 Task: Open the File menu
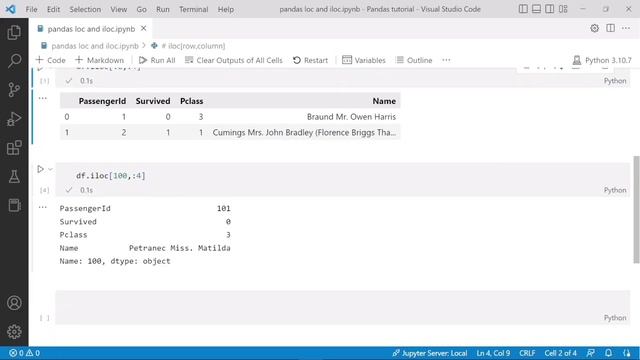tap(31, 9)
